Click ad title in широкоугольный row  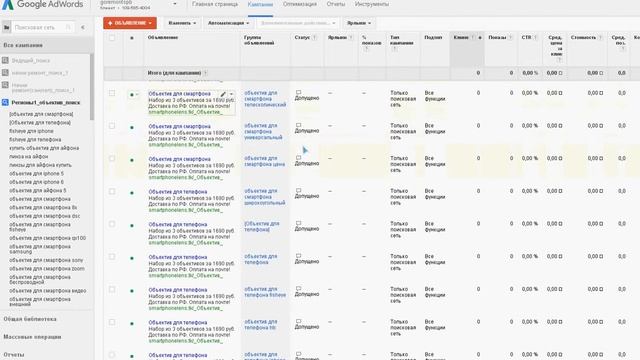178,192
